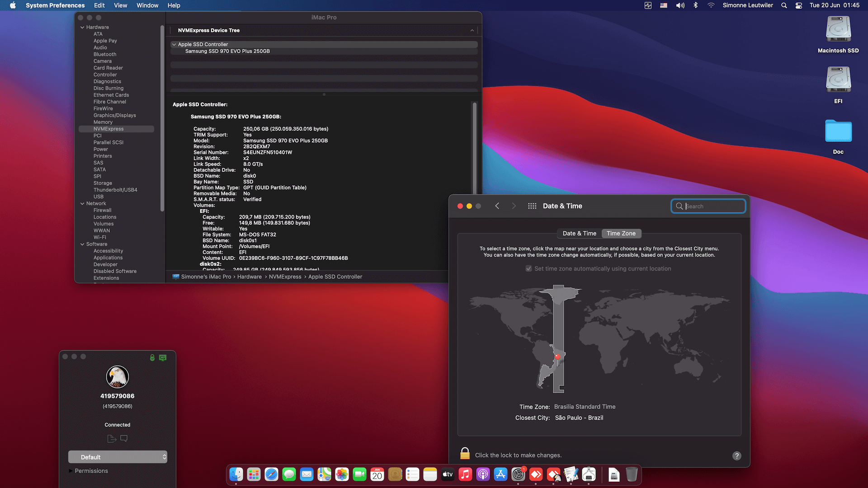Select Thunderbolt/USB4 in the sidebar
The height and width of the screenshot is (488, 868).
pyautogui.click(x=115, y=190)
